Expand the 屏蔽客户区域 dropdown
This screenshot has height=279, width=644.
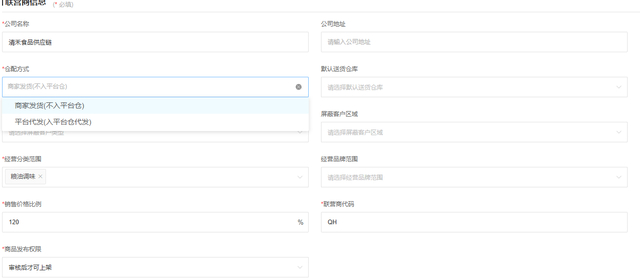point(474,132)
